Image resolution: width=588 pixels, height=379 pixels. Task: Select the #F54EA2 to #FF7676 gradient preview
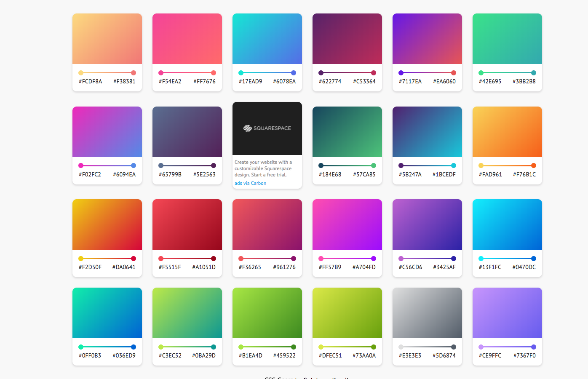tap(187, 39)
